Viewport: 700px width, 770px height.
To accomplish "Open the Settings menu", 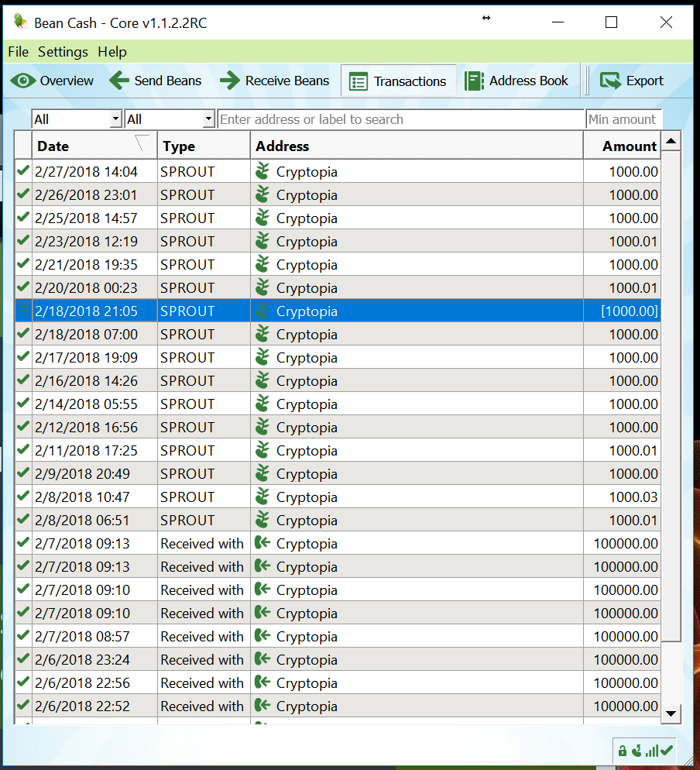I will 63,52.
